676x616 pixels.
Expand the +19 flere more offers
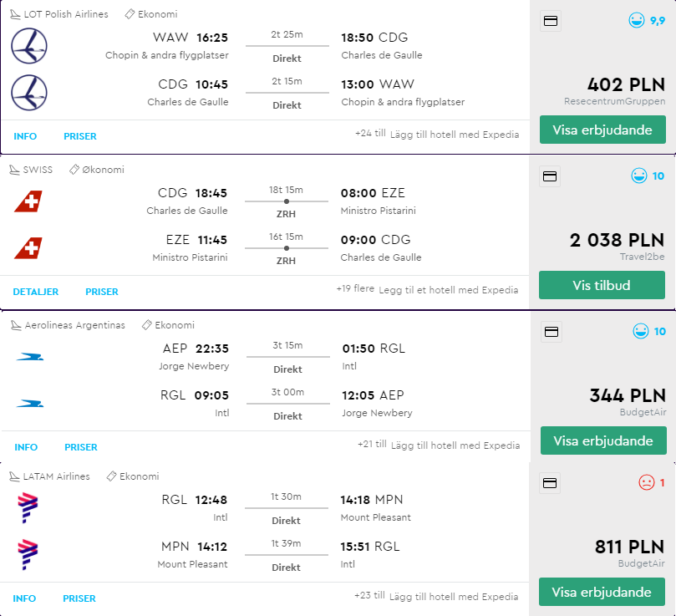[355, 288]
